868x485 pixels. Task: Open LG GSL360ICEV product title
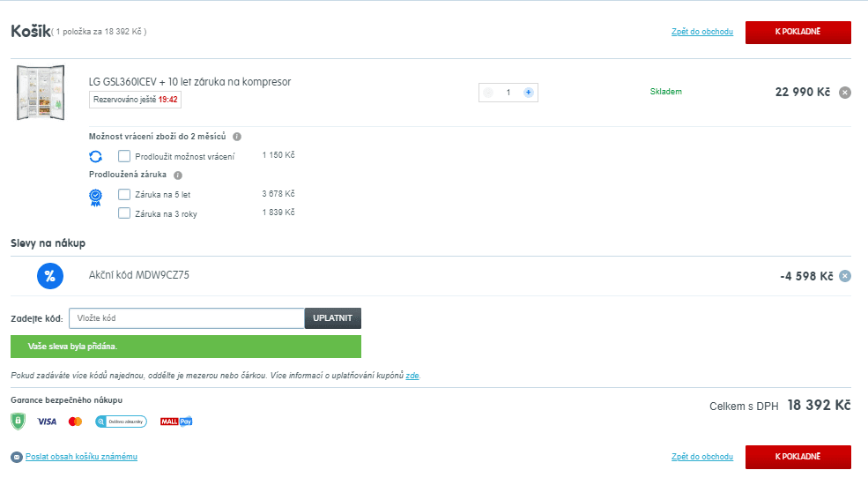click(189, 82)
